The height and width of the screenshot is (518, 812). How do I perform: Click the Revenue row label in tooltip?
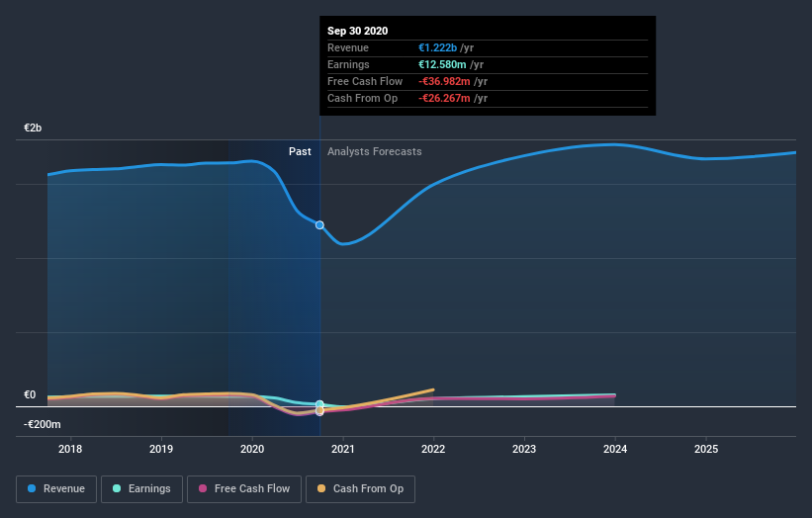coord(348,47)
